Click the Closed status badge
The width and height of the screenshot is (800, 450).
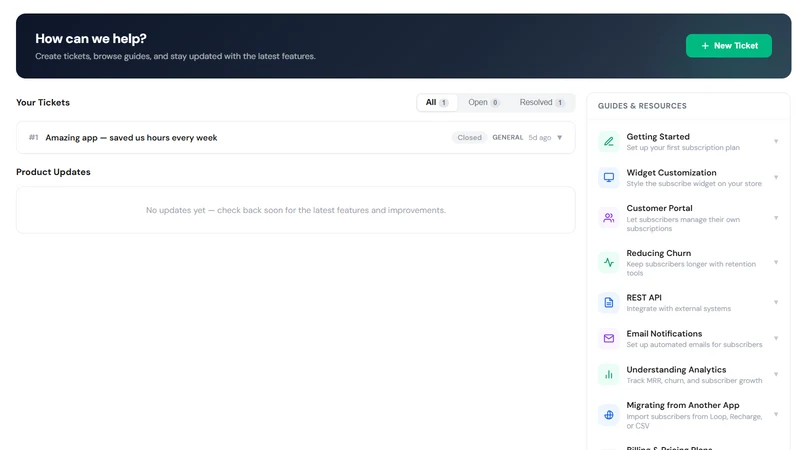point(469,138)
